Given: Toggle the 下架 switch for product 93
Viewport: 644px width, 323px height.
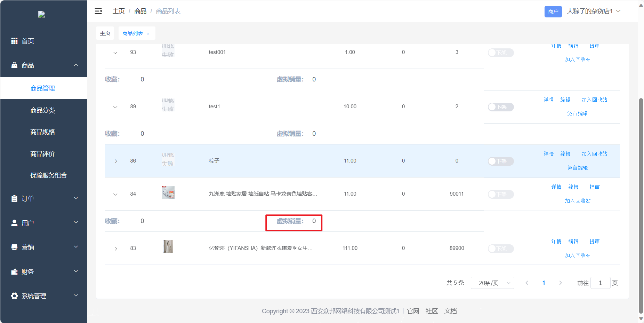Looking at the screenshot, I should tap(500, 53).
